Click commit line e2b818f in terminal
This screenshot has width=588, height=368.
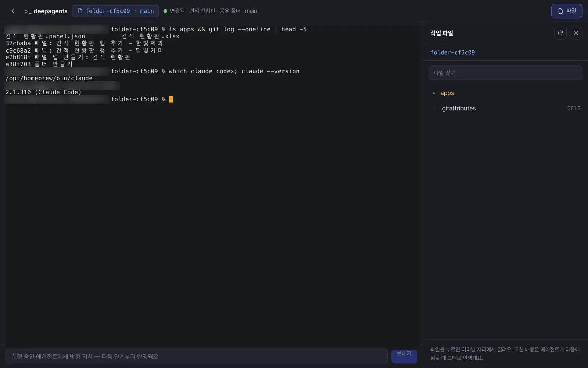pyautogui.click(x=68, y=57)
